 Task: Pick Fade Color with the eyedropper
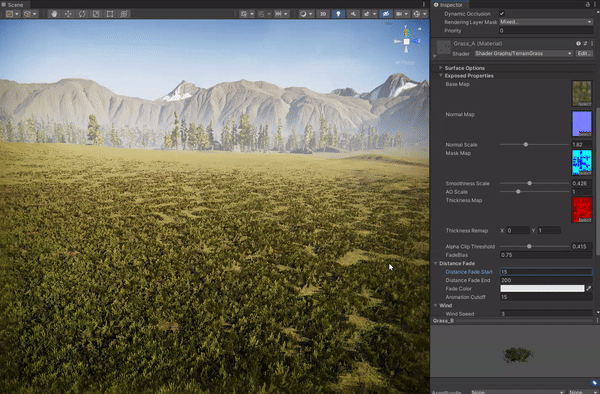point(589,288)
